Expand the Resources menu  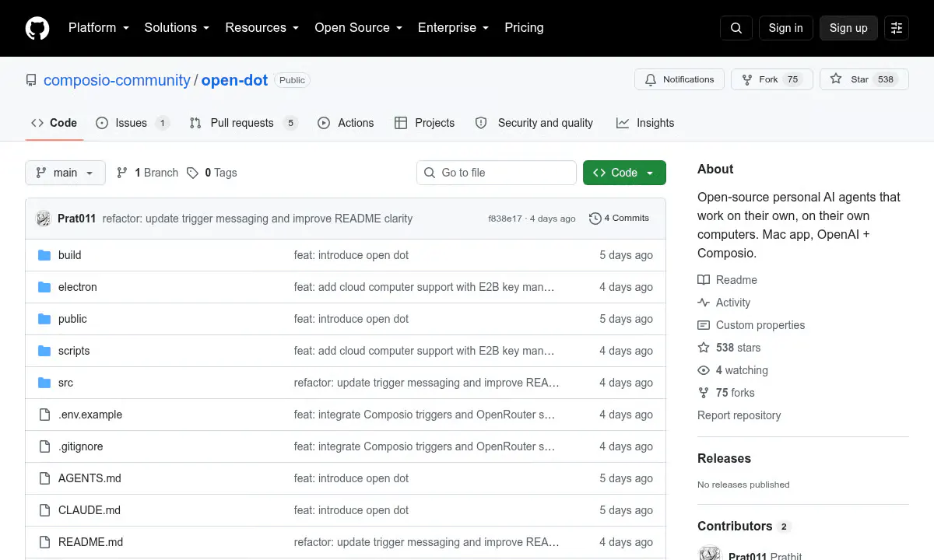coord(262,28)
